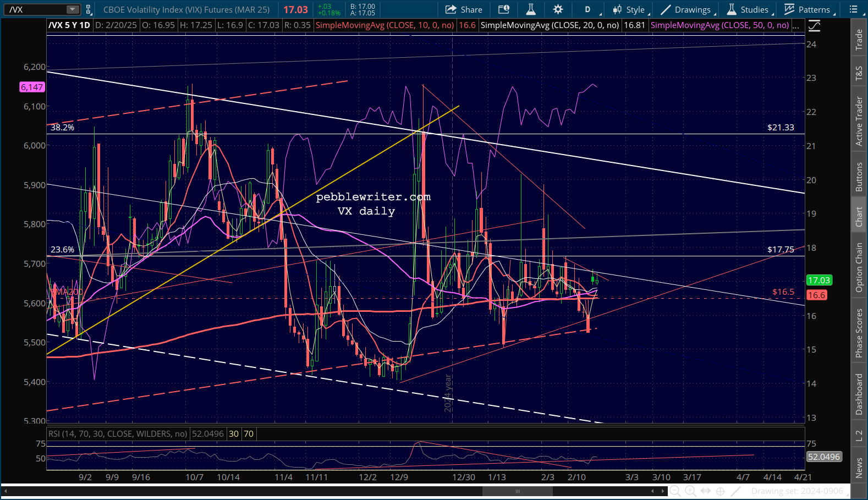Click the RSI overbought 70 label
This screenshot has width=868, height=500.
pyautogui.click(x=249, y=434)
